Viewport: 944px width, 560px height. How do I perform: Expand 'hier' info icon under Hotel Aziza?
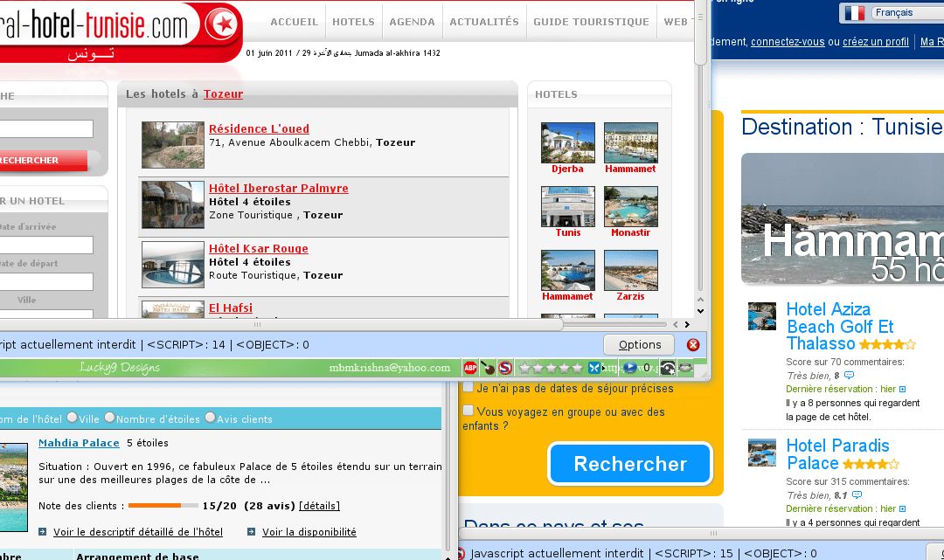click(903, 389)
